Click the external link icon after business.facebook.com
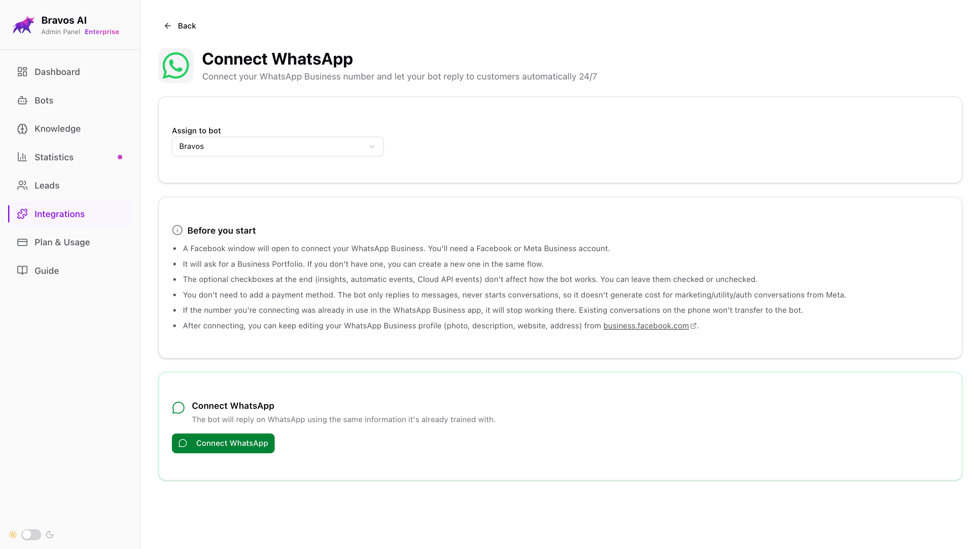Image resolution: width=980 pixels, height=549 pixels. [693, 326]
